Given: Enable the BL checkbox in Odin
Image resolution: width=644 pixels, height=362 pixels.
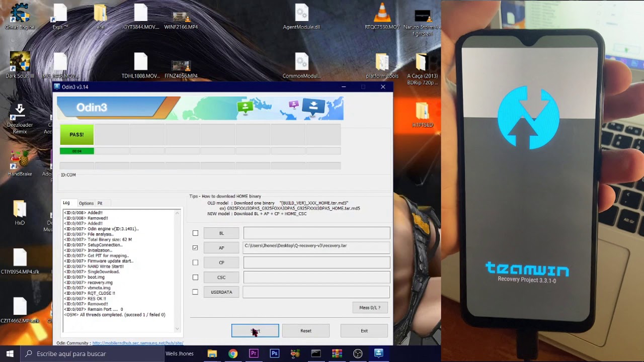Looking at the screenshot, I should (195, 233).
